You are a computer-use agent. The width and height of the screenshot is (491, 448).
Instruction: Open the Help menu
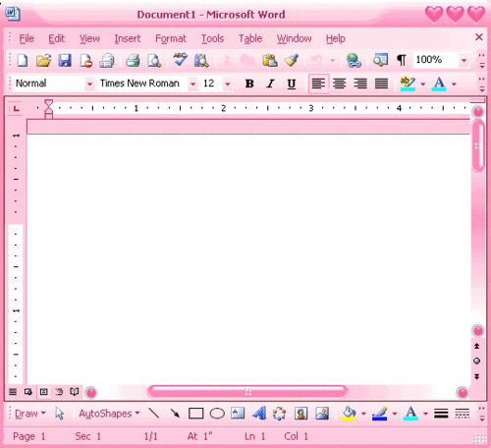[335, 38]
